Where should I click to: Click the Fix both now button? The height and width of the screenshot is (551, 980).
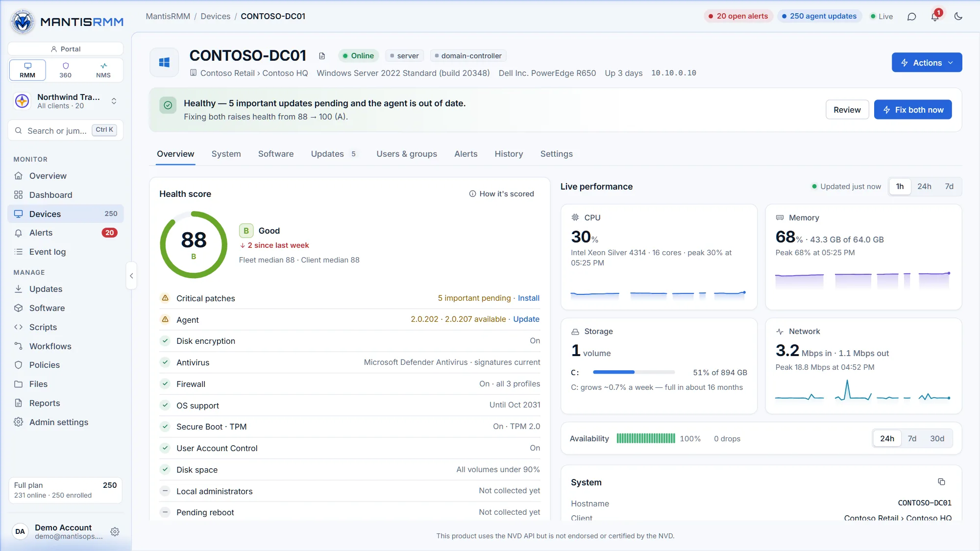tap(913, 110)
